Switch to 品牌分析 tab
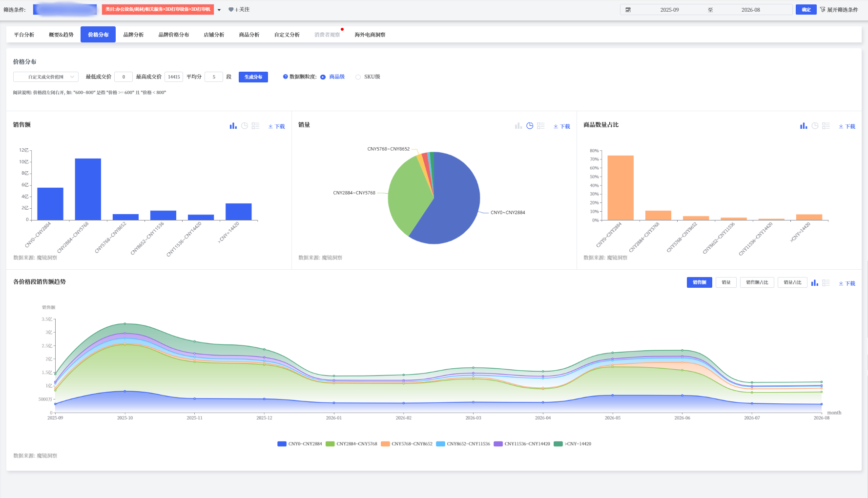Screen dimensions: 868x498 click(x=133, y=35)
